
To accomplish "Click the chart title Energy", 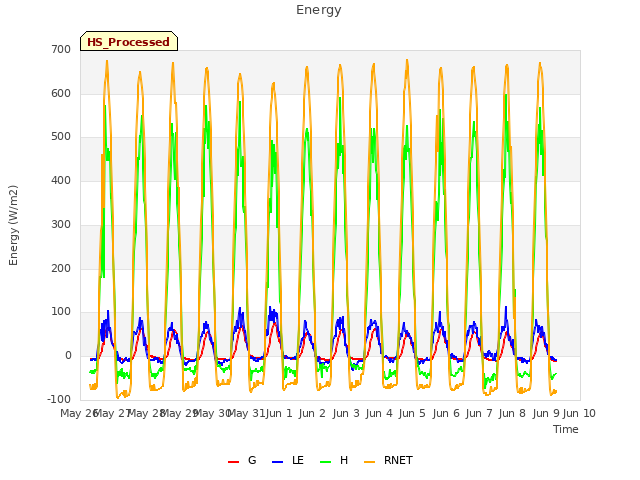I will pos(319,10).
